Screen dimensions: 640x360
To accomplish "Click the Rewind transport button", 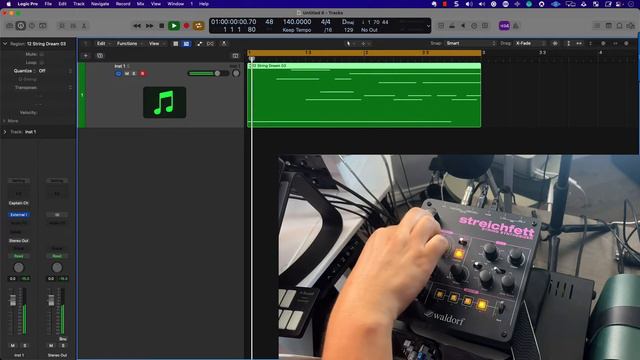I will 137,26.
